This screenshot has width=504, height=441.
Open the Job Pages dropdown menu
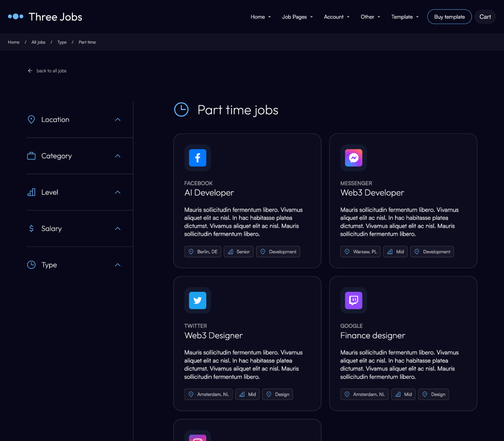pyautogui.click(x=297, y=17)
